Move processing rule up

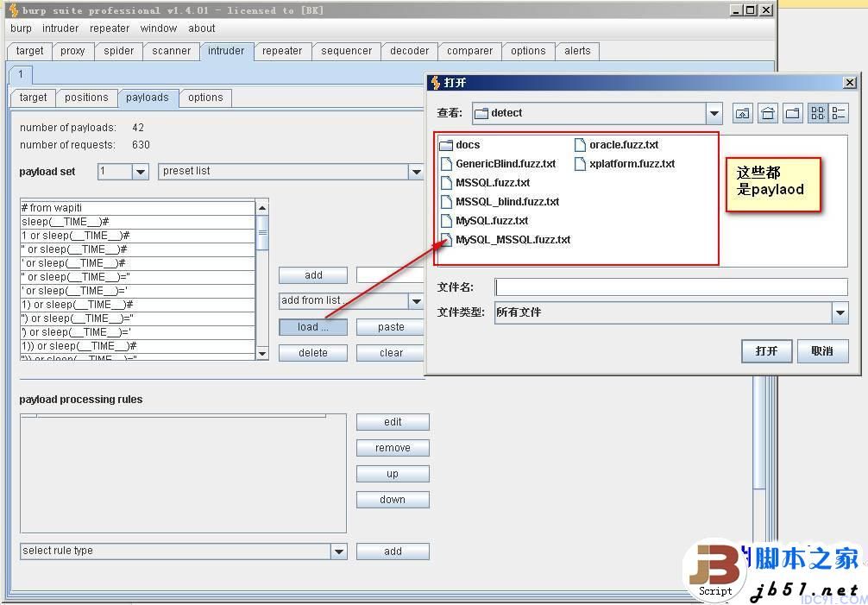click(393, 474)
